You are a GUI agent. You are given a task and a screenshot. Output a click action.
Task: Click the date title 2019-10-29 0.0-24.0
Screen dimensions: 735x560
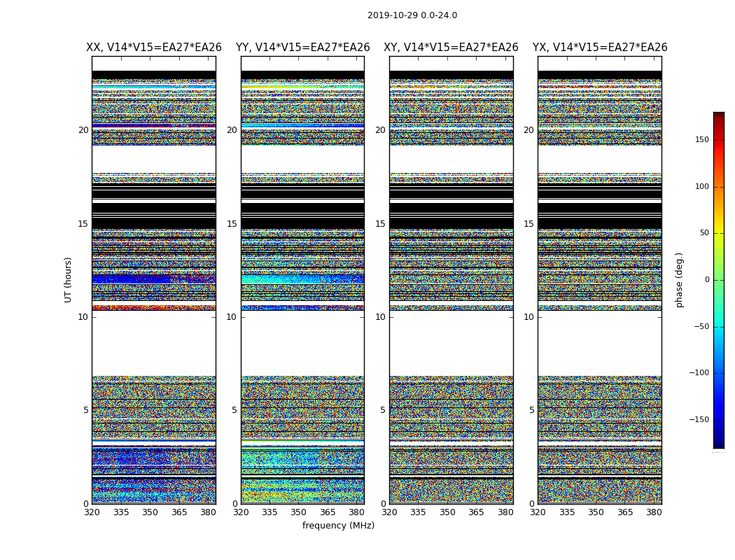point(412,15)
